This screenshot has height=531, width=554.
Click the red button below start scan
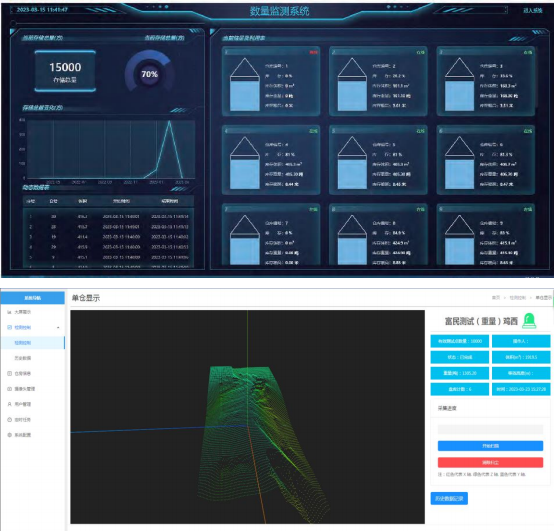tap(490, 462)
